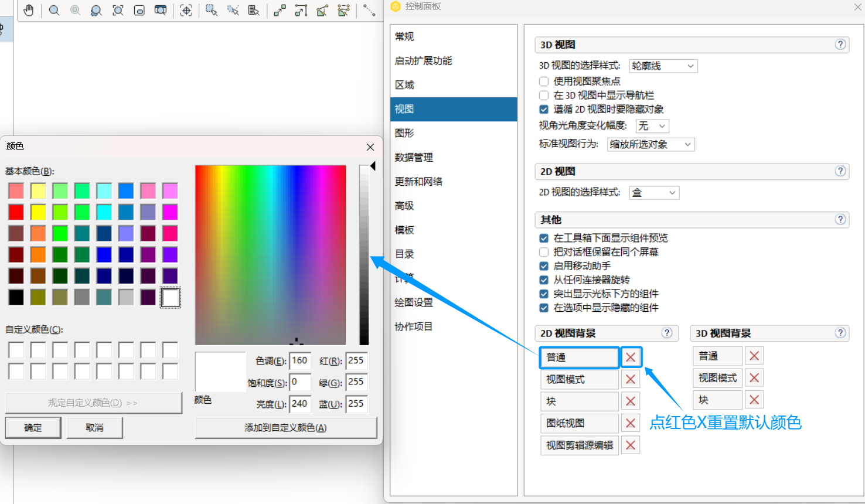Toggle 在工具箱下面显示组件预览
The width and height of the screenshot is (865, 504).
(544, 238)
